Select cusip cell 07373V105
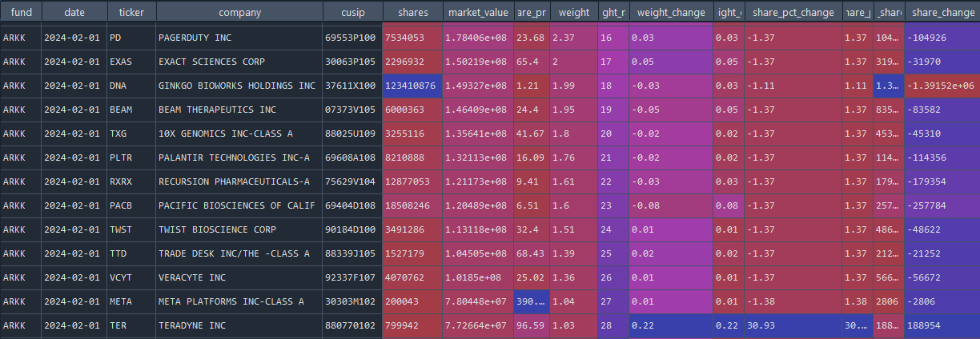This screenshot has width=980, height=339. [x=352, y=110]
